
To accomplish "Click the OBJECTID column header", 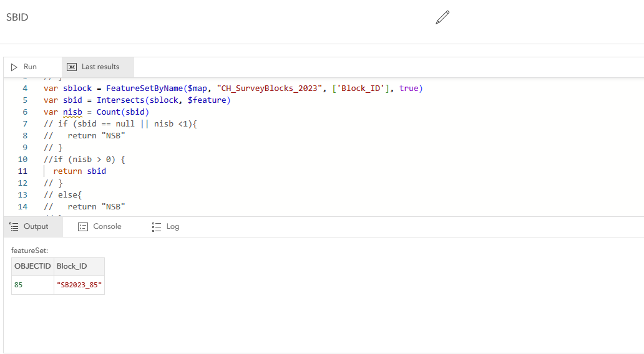I will [32, 267].
